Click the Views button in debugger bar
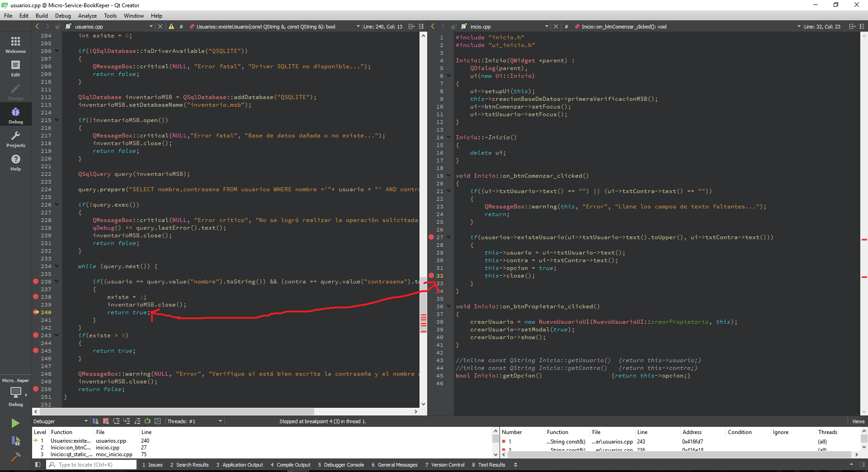 858,421
